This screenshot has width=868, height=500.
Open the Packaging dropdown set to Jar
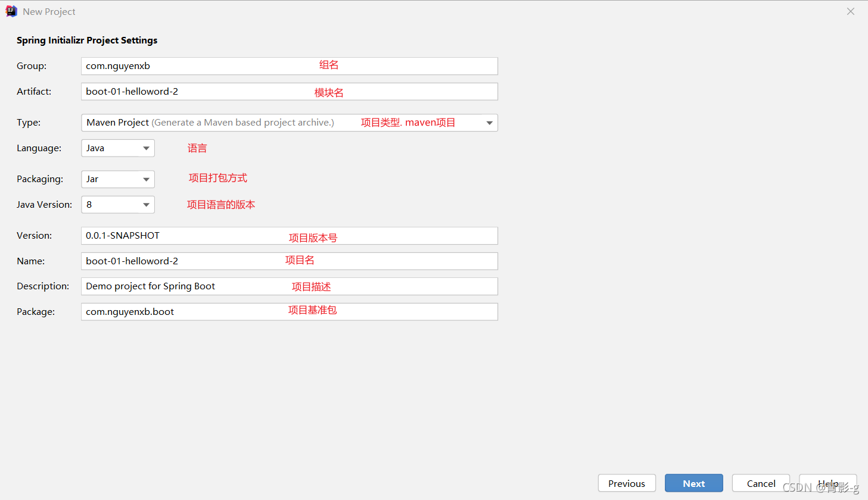[118, 179]
